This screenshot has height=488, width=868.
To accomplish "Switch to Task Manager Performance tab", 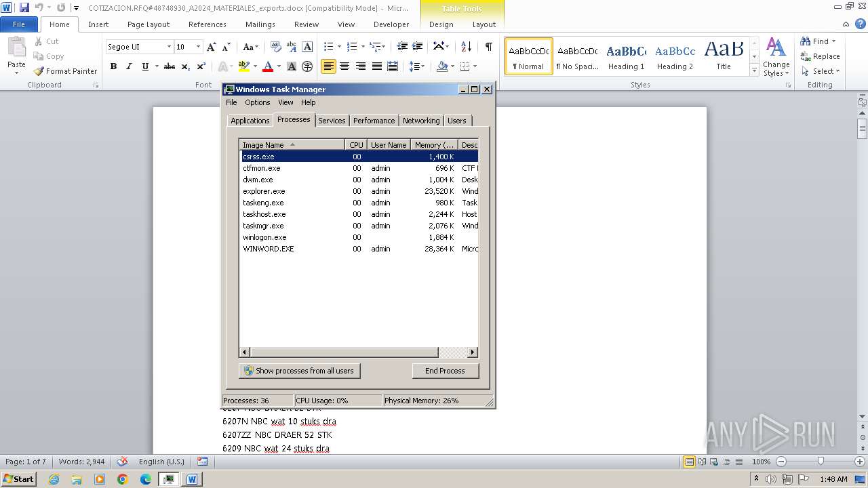I will click(x=374, y=121).
